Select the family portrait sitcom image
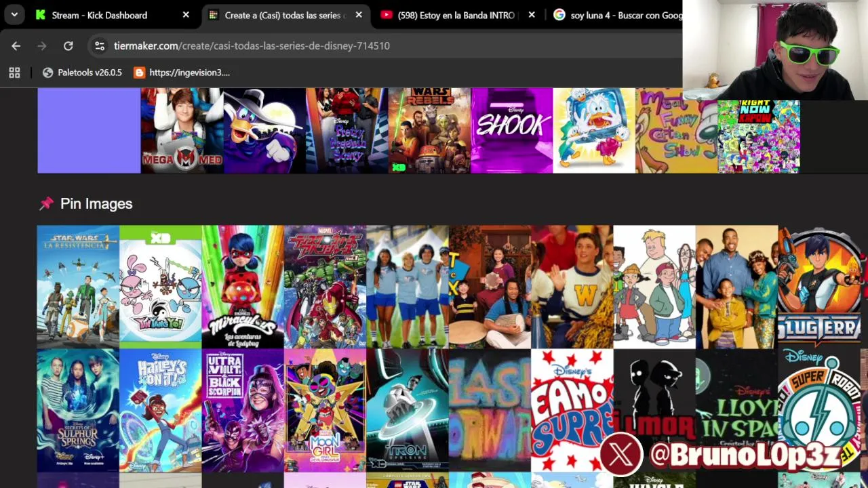 (x=737, y=287)
